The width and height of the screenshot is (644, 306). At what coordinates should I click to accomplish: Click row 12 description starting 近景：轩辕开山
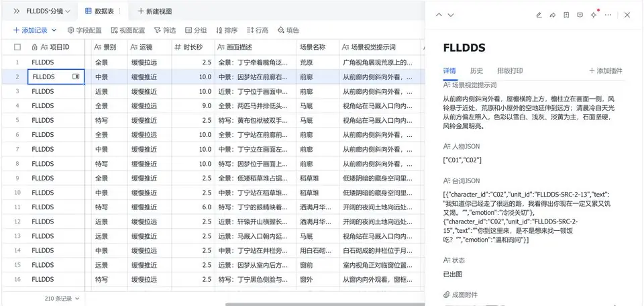click(x=255, y=221)
